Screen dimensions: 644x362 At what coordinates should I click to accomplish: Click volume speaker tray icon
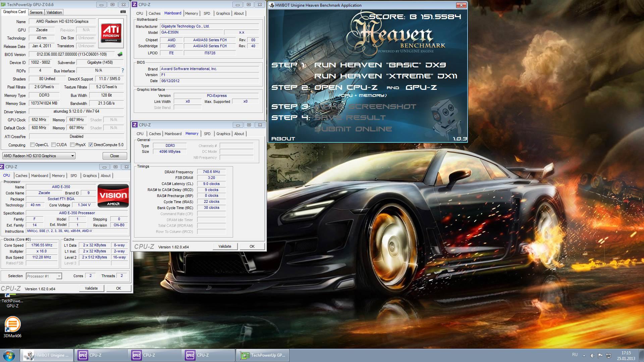tap(592, 355)
